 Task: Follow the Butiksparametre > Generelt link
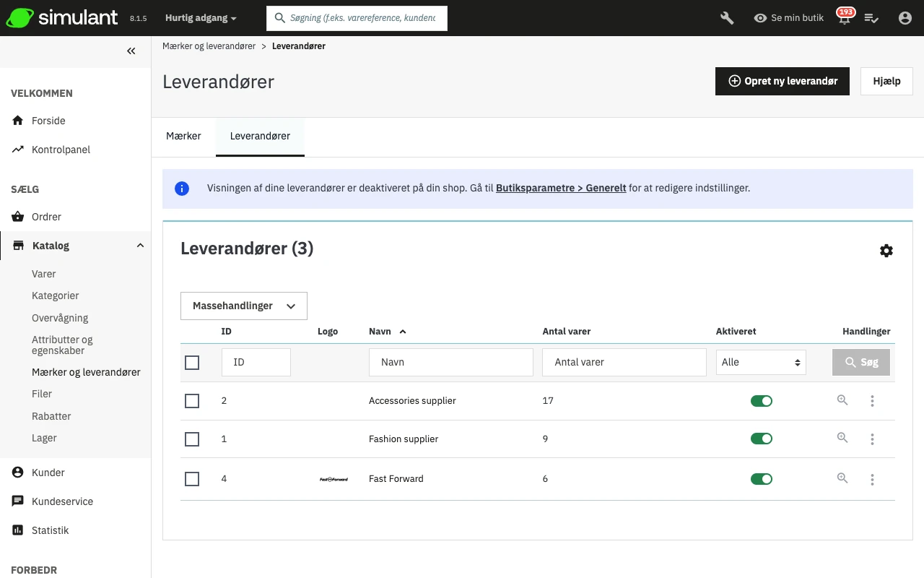[561, 188]
